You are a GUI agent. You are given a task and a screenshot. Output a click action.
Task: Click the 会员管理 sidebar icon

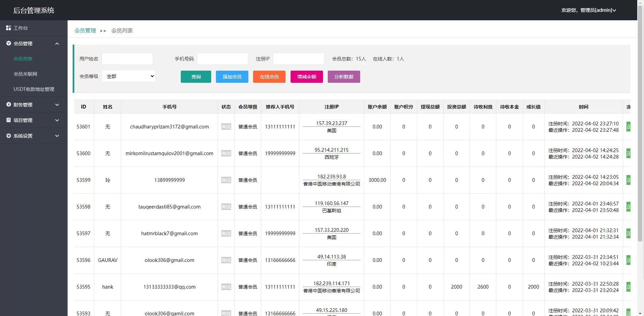[x=8, y=43]
